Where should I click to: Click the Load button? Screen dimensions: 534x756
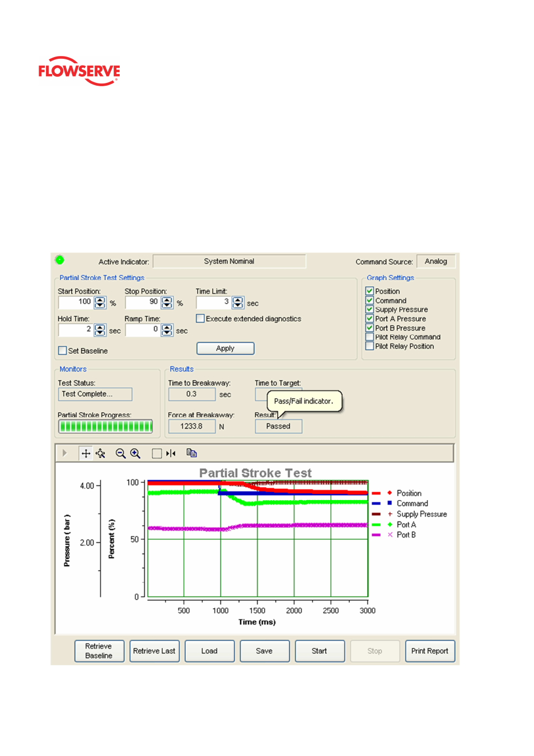[209, 651]
